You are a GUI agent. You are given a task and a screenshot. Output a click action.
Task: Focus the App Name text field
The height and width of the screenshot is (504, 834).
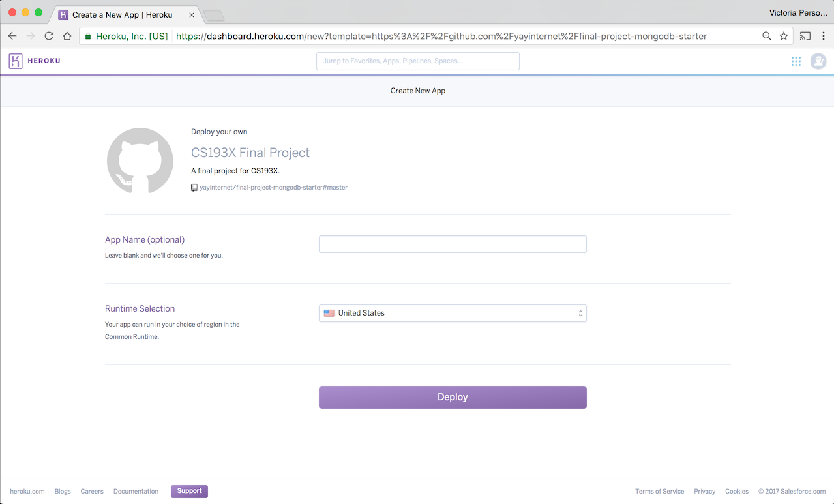point(453,245)
